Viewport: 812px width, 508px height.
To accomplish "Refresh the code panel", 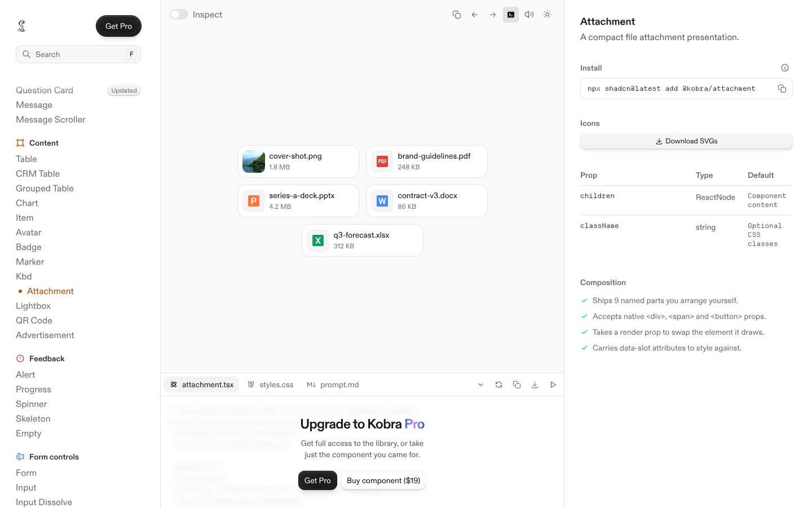I will [x=498, y=385].
